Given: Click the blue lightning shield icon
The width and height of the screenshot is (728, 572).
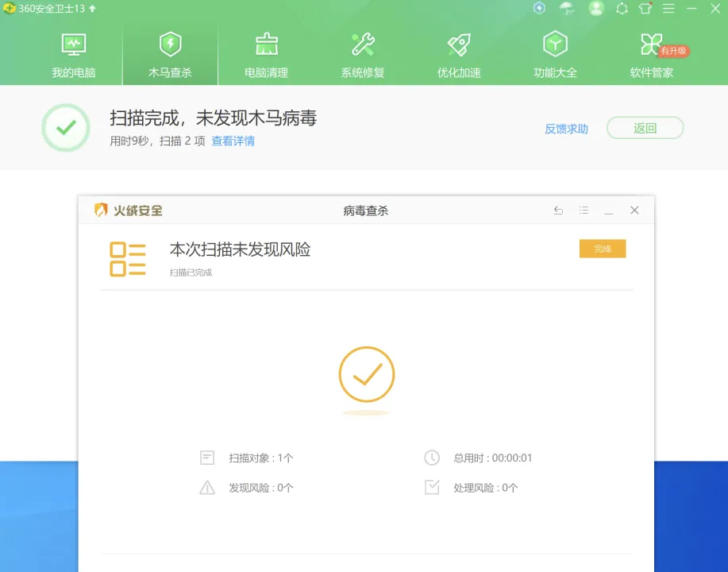Looking at the screenshot, I should pyautogui.click(x=539, y=9).
